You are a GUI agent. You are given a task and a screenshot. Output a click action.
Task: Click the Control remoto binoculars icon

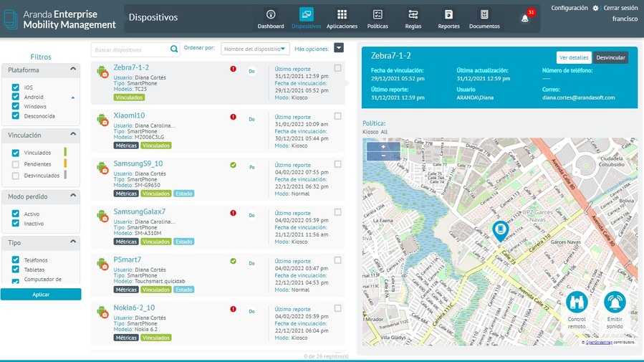pos(577,303)
